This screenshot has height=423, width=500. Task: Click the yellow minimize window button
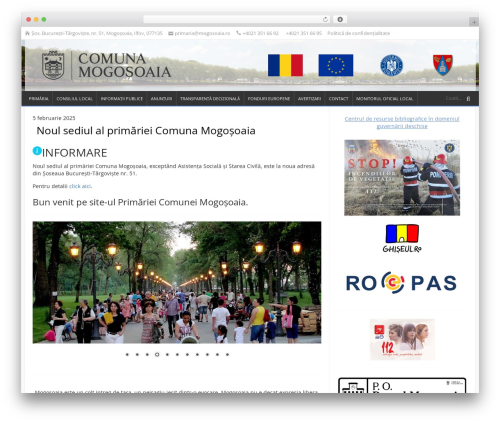click(x=36, y=19)
